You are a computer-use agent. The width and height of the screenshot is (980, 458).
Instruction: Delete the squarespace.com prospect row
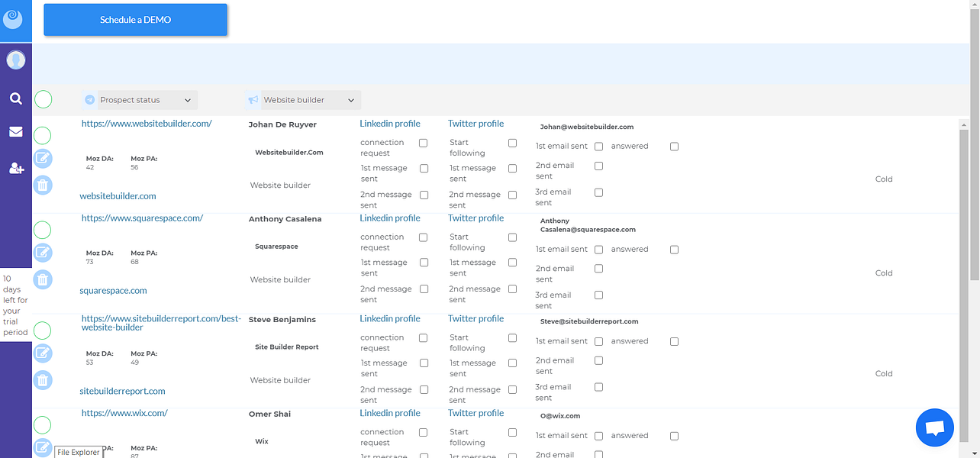point(43,279)
